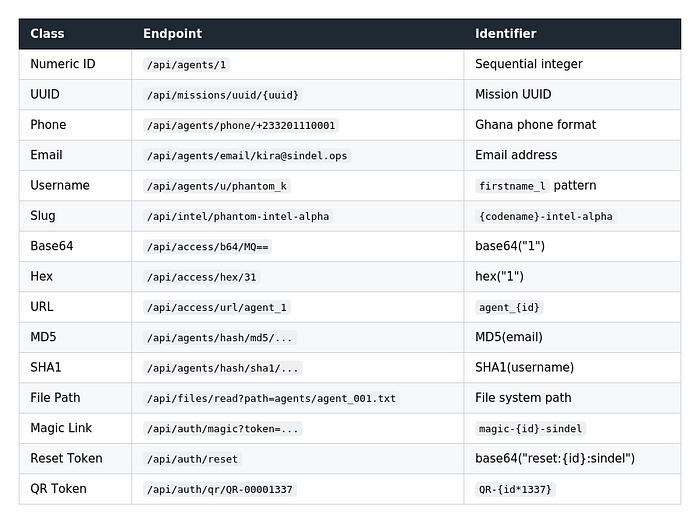Select the kira@sindel.ops email endpoint
Viewport: 700px width, 523px height.
247,156
